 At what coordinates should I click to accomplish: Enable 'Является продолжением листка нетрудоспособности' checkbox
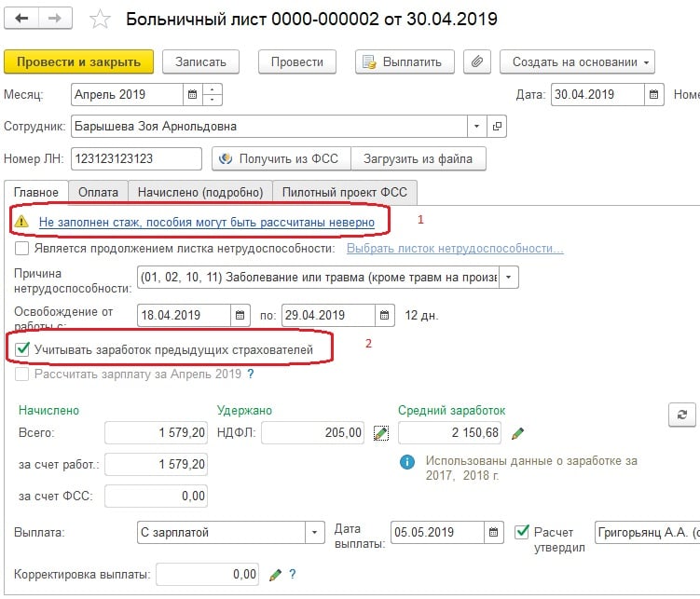point(22,249)
